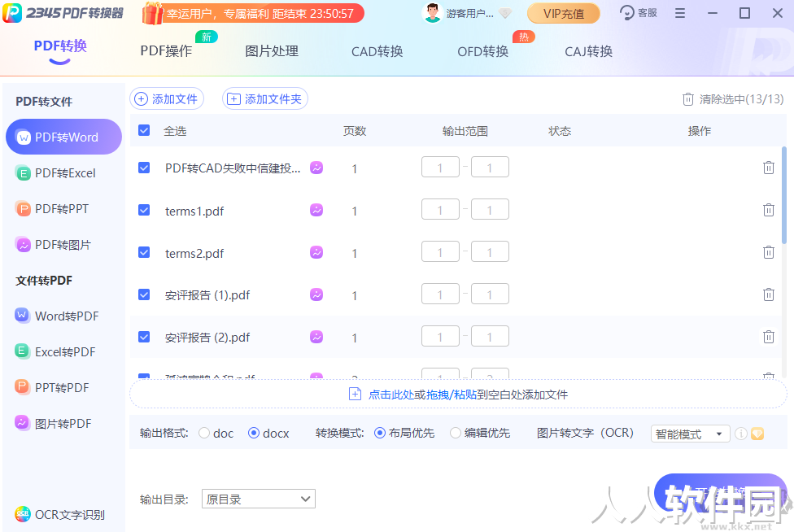Image resolution: width=794 pixels, height=532 pixels.
Task: Click 清除选中(13/13) to clear selected files
Action: point(733,99)
